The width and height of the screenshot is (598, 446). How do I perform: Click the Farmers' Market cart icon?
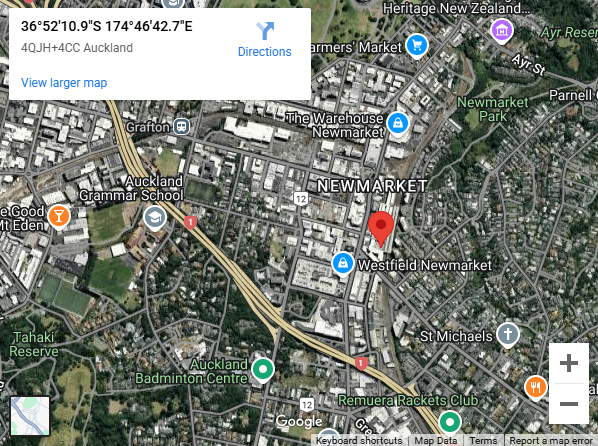point(417,46)
